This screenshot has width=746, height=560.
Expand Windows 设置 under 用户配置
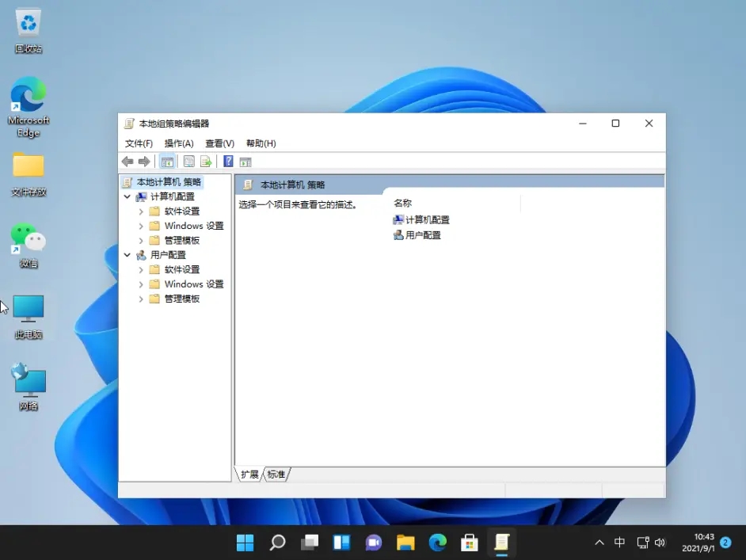141,284
